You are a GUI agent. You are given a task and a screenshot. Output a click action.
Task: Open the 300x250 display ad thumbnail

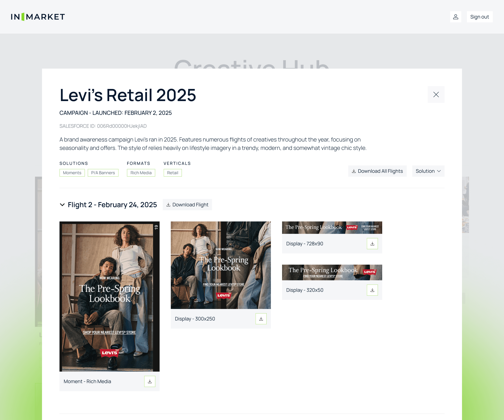[x=220, y=265]
